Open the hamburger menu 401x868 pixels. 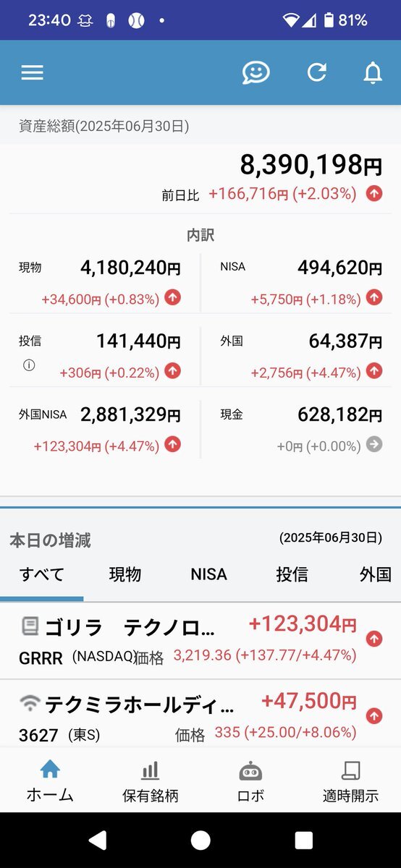pyautogui.click(x=33, y=72)
